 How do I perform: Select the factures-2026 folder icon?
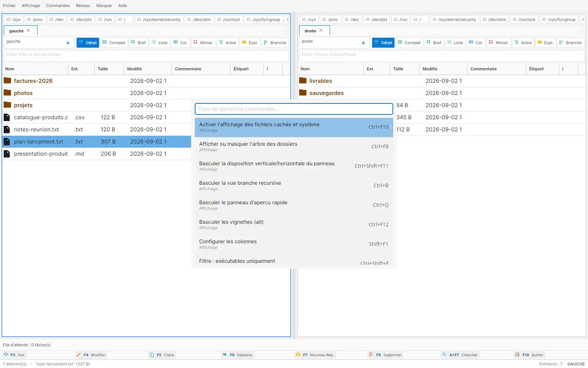pos(7,81)
